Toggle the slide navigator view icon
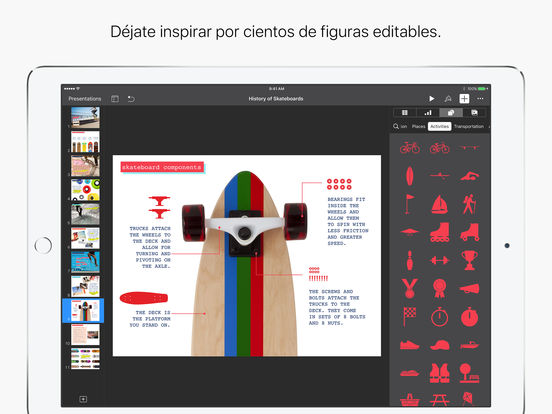This screenshot has width=552, height=414. coord(115,99)
